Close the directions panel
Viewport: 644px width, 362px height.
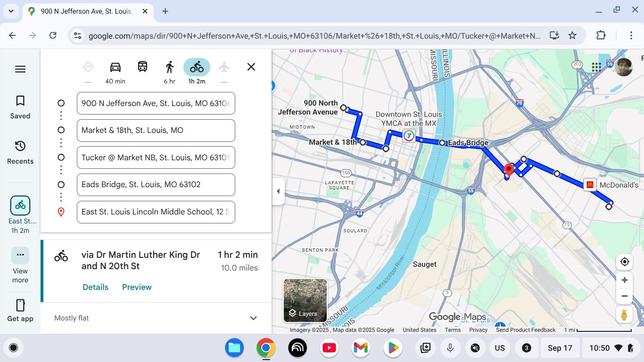click(251, 67)
